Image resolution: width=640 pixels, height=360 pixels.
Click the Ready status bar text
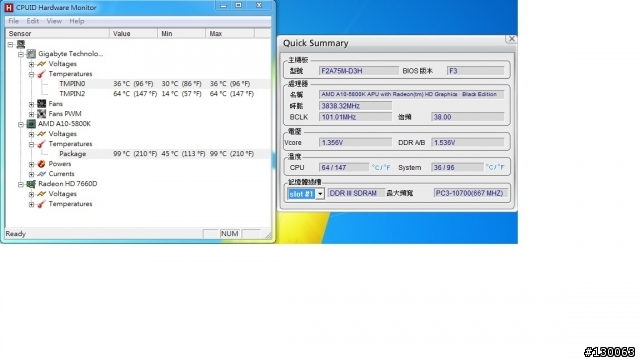16,234
